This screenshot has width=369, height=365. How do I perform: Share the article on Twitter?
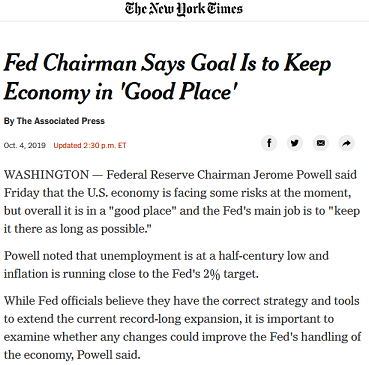pyautogui.click(x=295, y=143)
